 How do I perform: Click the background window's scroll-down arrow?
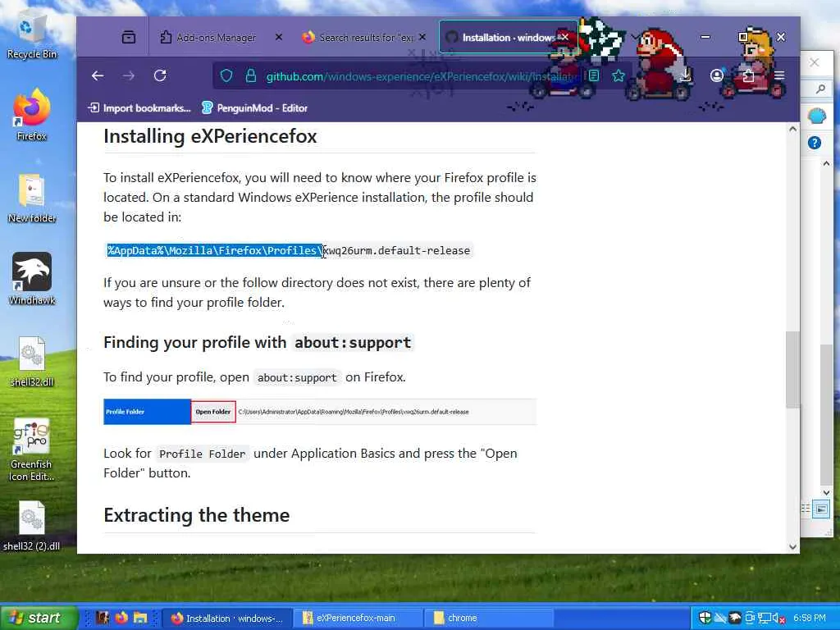(826, 492)
